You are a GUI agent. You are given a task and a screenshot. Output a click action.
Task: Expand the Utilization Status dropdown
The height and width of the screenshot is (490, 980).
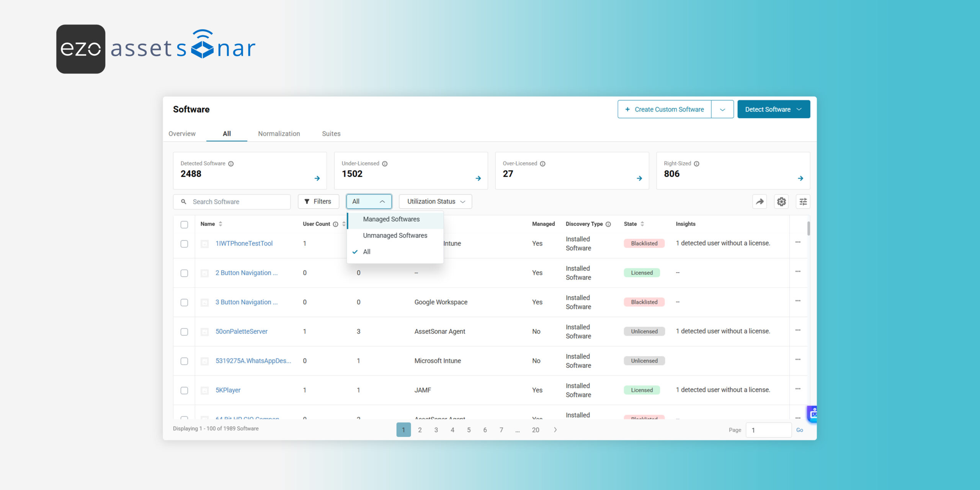435,202
